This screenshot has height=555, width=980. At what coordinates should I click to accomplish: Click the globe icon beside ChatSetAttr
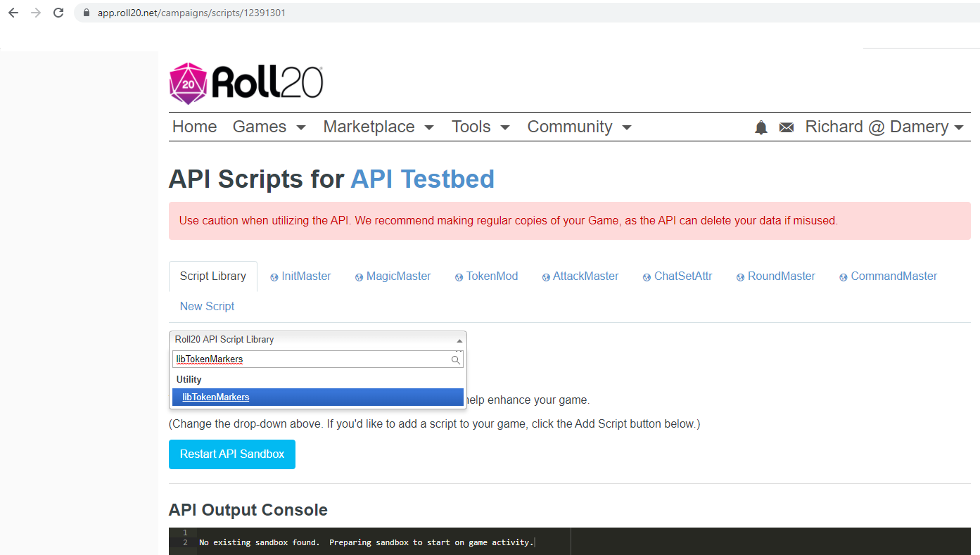point(647,277)
